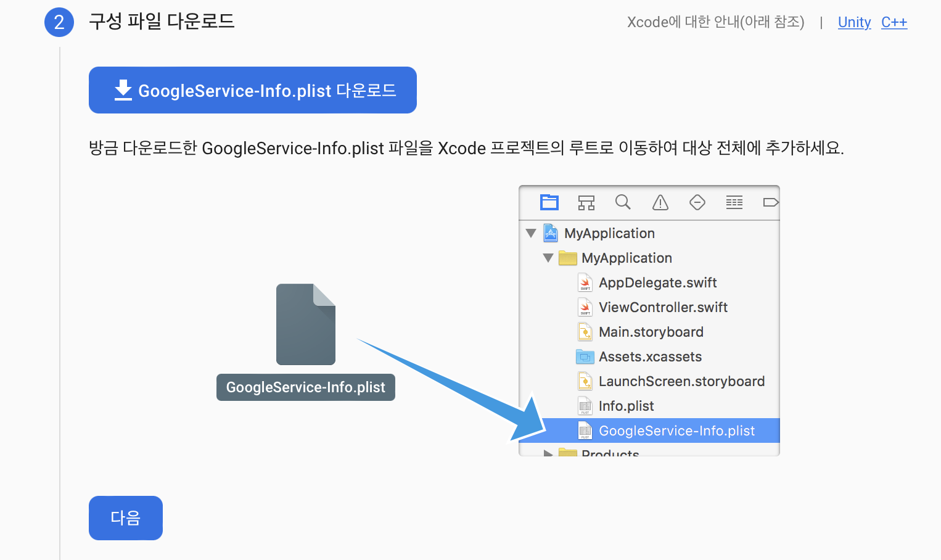Click the GoogleService-Info.plist 다운로드 button

click(x=253, y=90)
